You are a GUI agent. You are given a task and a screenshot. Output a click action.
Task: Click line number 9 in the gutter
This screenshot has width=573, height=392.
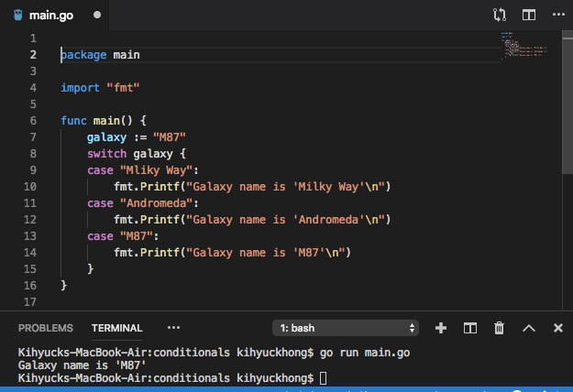click(x=33, y=170)
